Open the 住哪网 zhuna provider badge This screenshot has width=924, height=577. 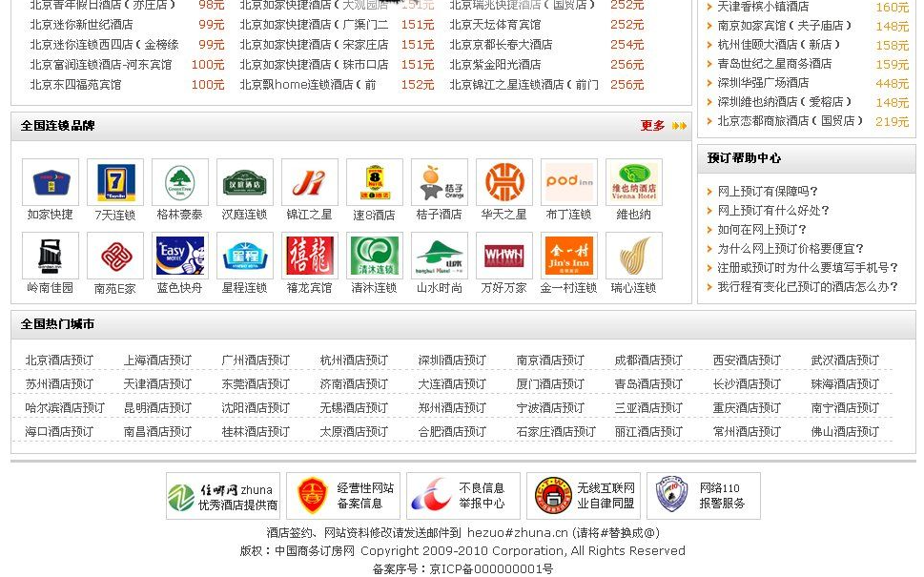coord(223,496)
